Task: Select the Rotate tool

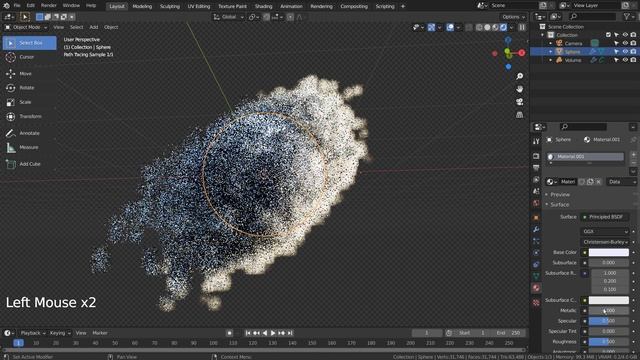Action: tap(29, 88)
